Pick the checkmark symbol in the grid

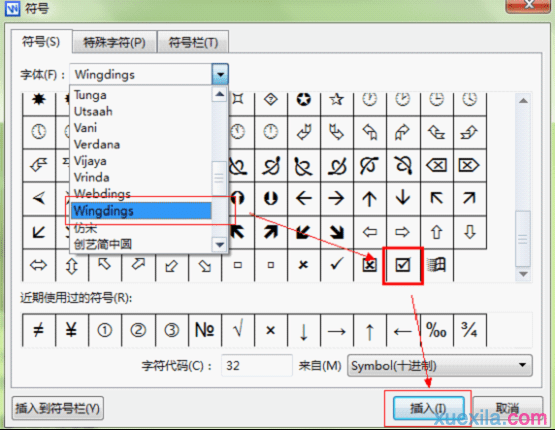[x=337, y=264]
